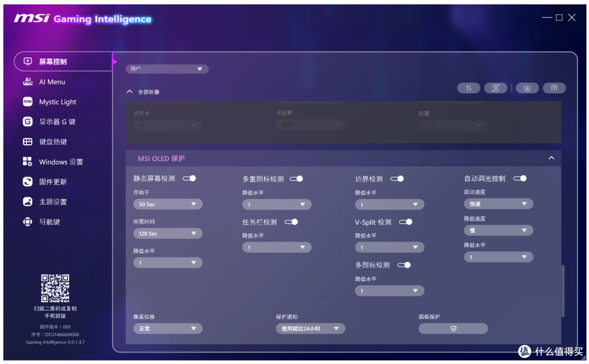The image size is (589, 364).
Task: Toggle 自动调光控制 switch
Action: pos(520,178)
